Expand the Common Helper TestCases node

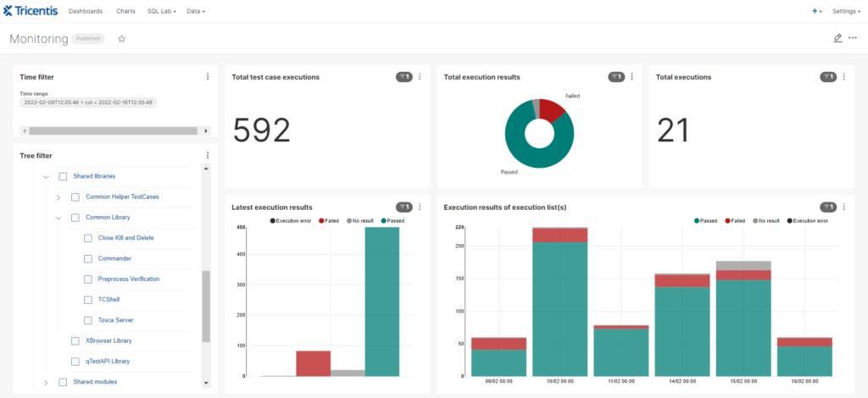(58, 196)
